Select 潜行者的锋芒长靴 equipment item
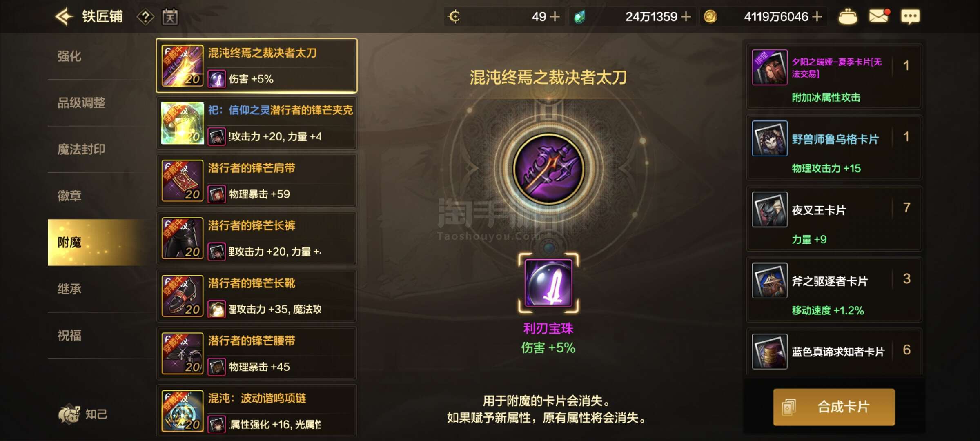This screenshot has height=441, width=980. pyautogui.click(x=256, y=296)
